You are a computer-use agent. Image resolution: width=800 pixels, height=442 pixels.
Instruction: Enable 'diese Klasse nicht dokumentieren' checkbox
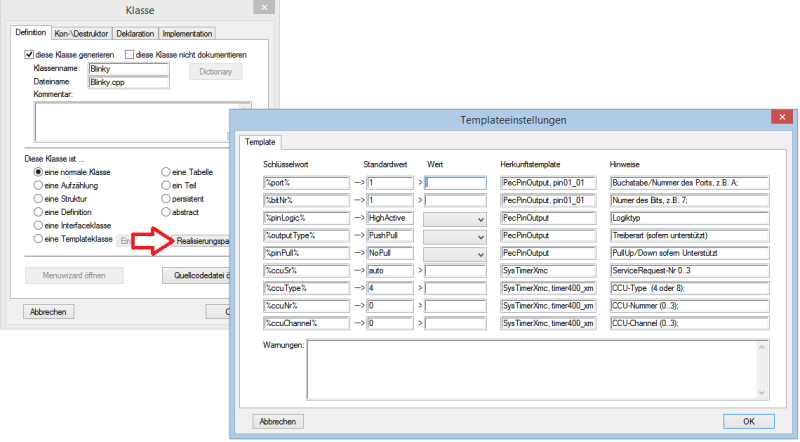129,54
